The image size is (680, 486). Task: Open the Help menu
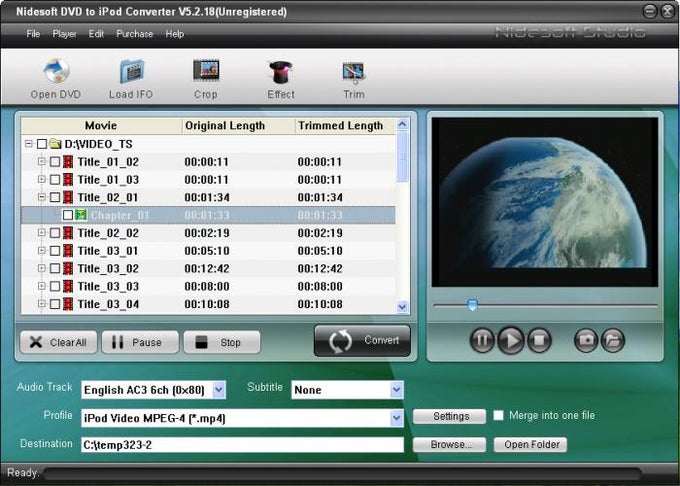pyautogui.click(x=175, y=33)
